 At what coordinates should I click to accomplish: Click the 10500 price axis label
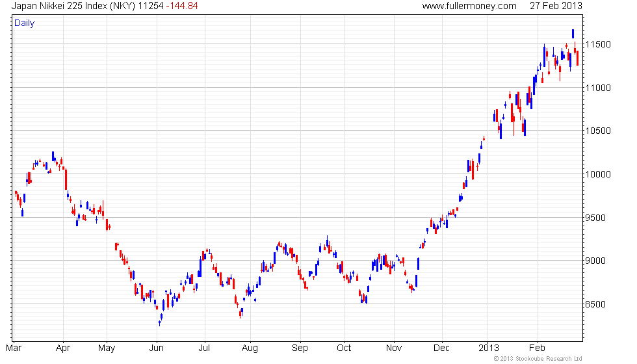(598, 131)
